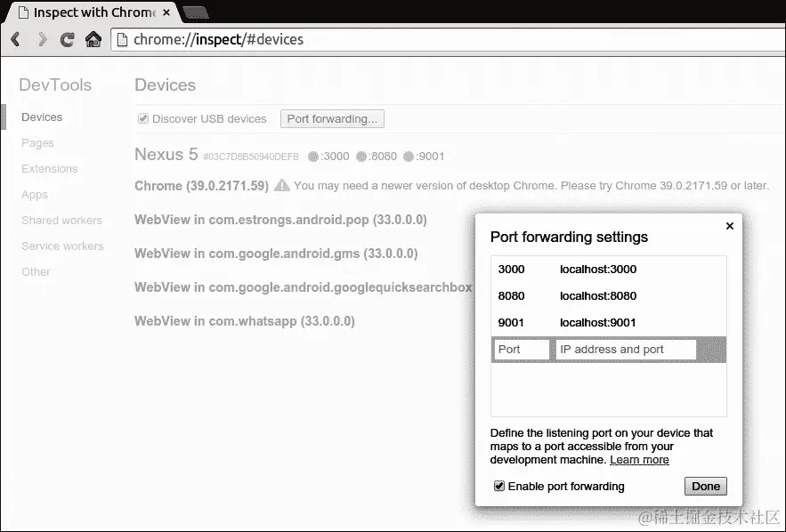This screenshot has width=786, height=532.
Task: Click the Nexus 5 device name
Action: click(166, 154)
